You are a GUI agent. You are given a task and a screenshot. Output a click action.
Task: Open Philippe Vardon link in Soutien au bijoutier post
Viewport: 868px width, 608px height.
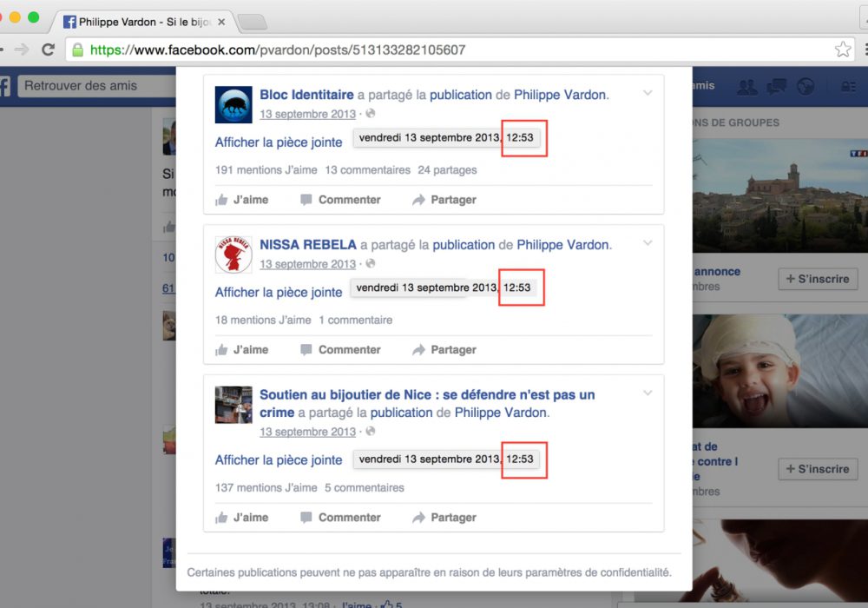501,413
